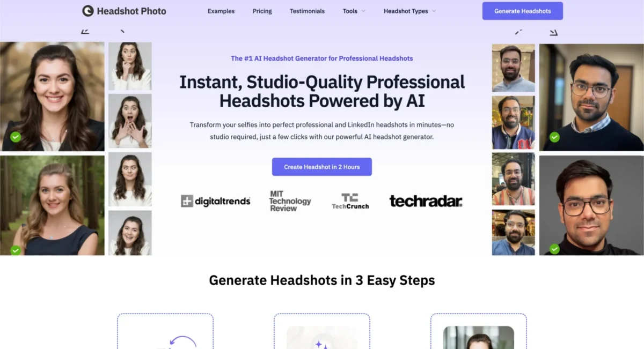The height and width of the screenshot is (349, 644).
Task: Go to the Pricing page
Action: click(262, 11)
